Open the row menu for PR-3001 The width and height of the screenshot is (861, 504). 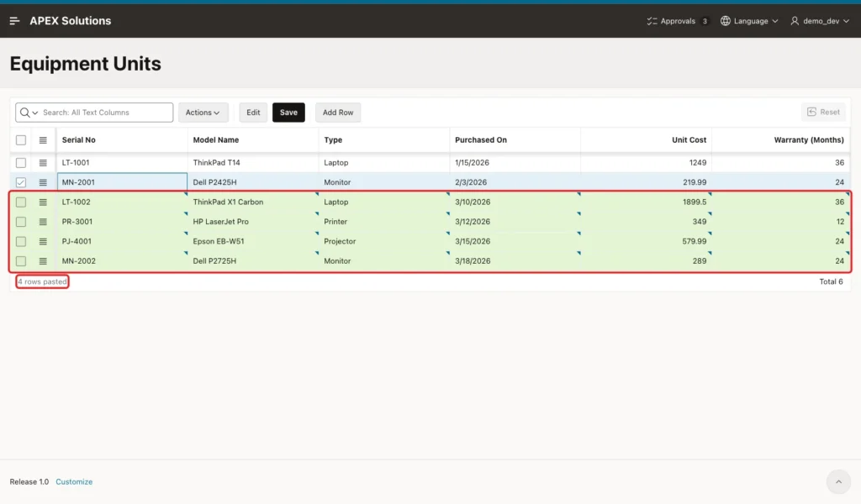(x=43, y=222)
